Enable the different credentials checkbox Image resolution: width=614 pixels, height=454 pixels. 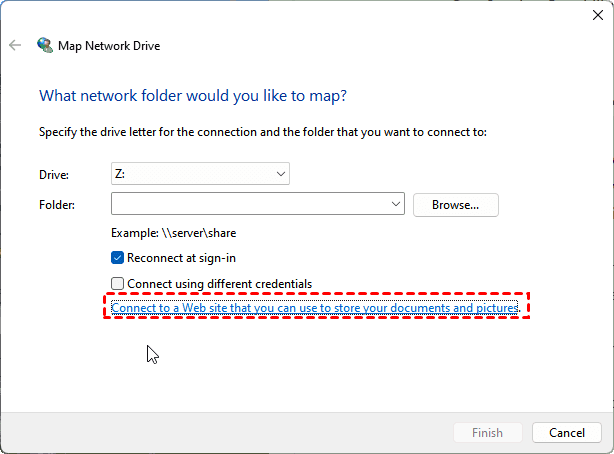tap(118, 284)
